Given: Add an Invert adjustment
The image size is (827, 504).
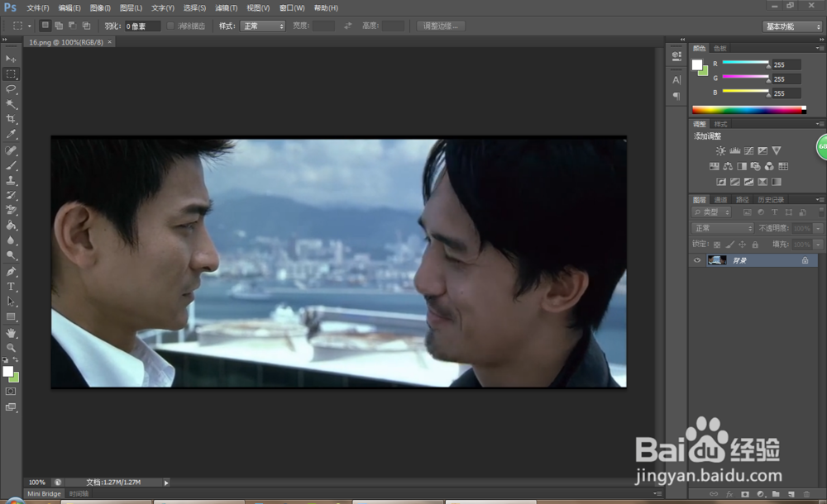Looking at the screenshot, I should click(721, 182).
